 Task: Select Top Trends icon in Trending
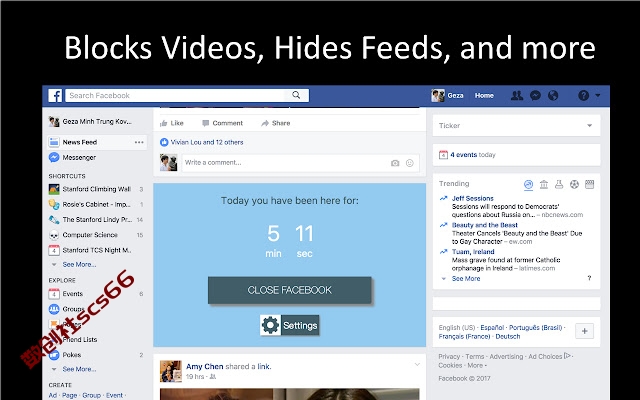tap(528, 185)
